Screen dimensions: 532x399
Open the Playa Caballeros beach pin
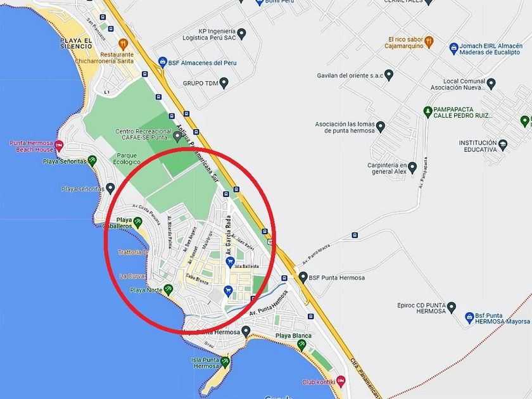tap(137, 222)
